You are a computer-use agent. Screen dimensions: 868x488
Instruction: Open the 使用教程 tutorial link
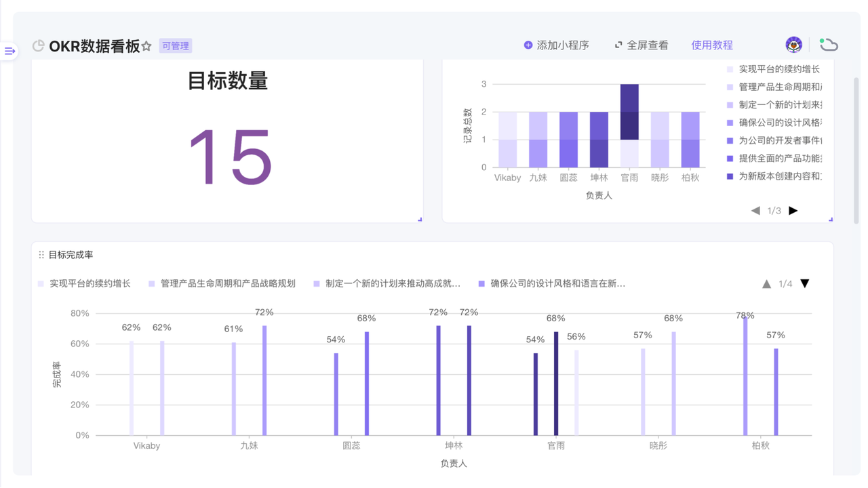pos(711,45)
